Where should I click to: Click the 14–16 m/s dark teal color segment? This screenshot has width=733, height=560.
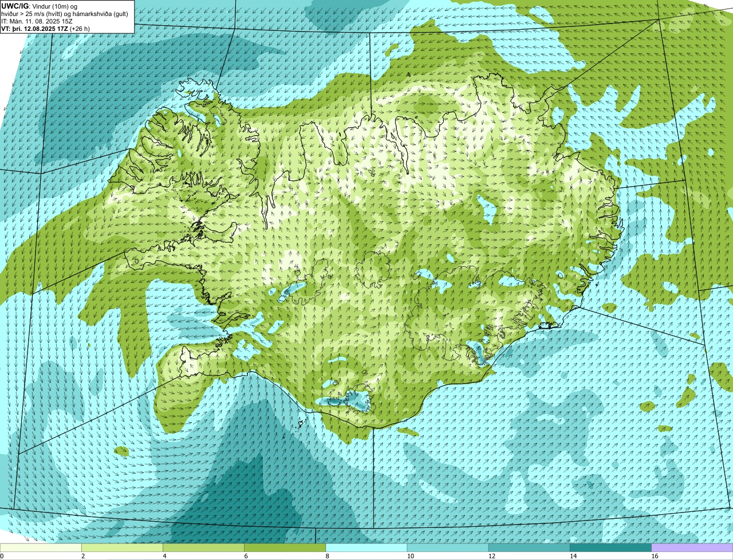(611, 548)
